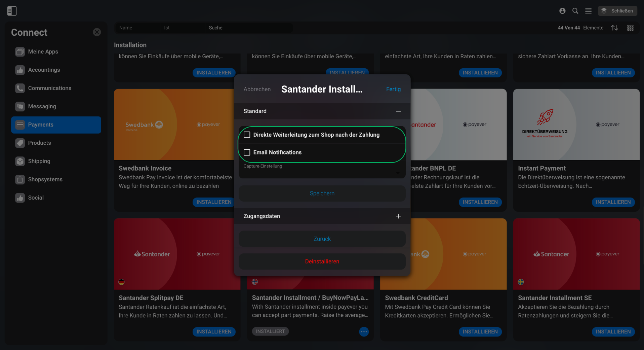Install Santander Installment SE

click(x=613, y=332)
